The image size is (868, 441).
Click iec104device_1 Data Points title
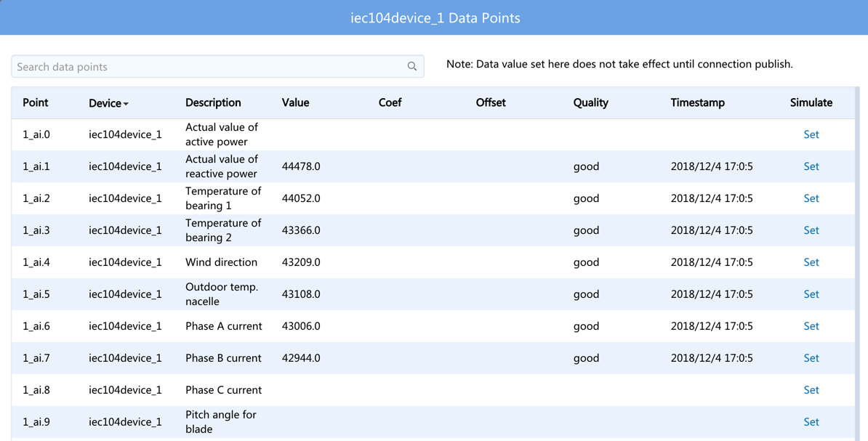click(x=435, y=17)
